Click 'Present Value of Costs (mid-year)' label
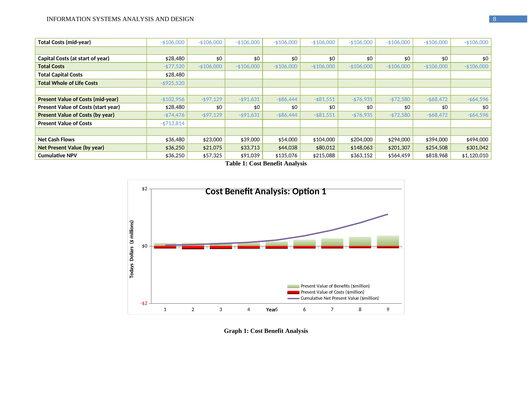The height and width of the screenshot is (418, 532). (78, 99)
